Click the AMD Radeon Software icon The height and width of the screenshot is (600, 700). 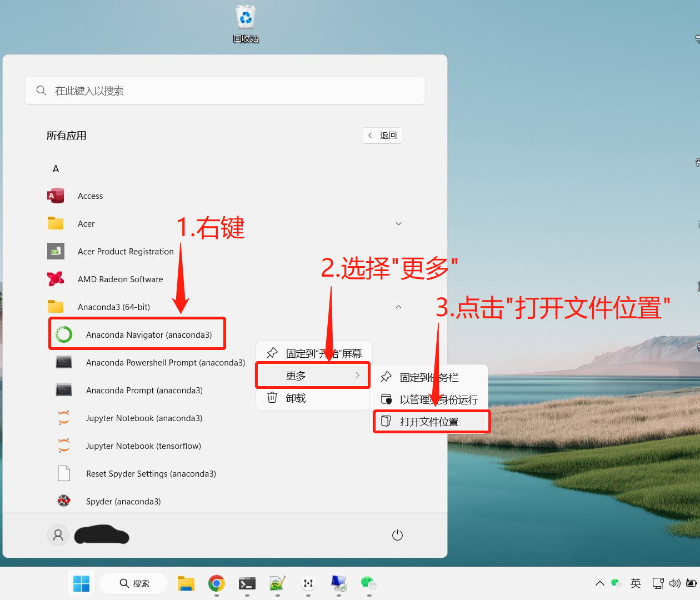coord(56,279)
